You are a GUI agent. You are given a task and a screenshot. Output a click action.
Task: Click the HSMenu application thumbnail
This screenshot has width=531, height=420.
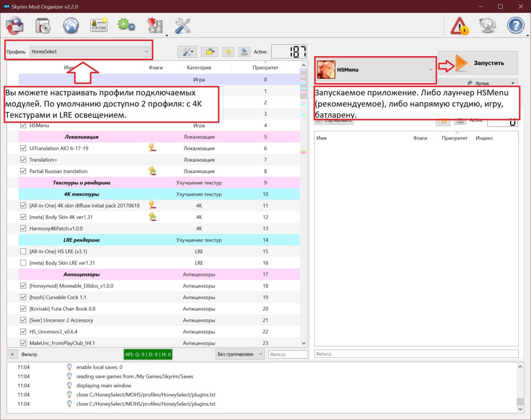[326, 69]
